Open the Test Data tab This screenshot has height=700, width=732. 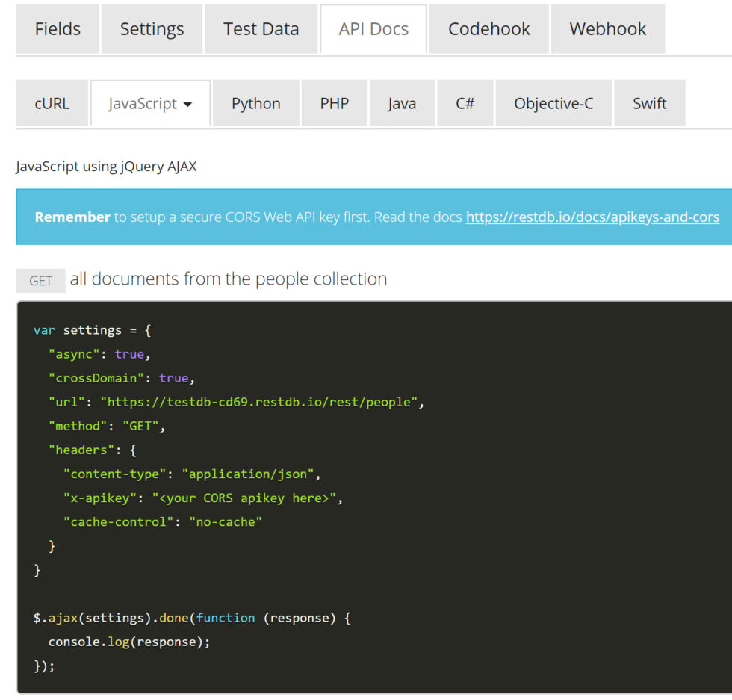point(261,29)
